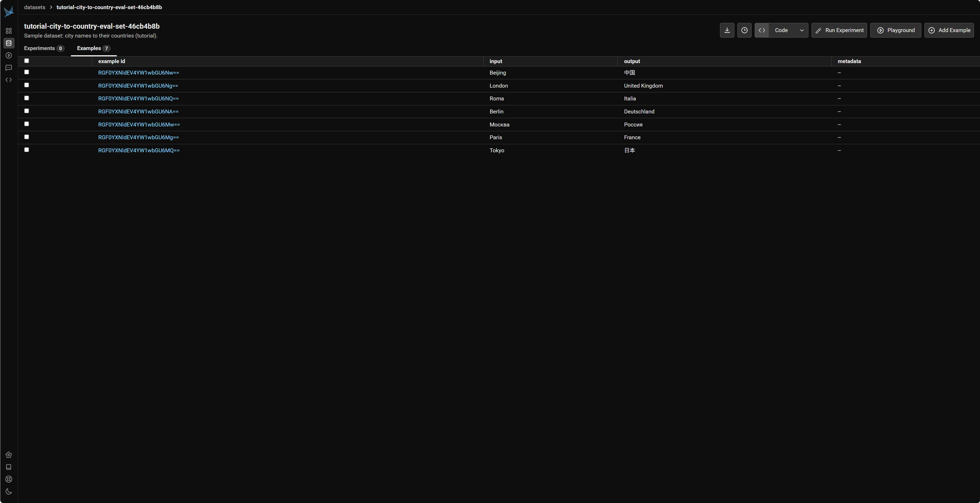Select the checkbox for the Beijing row
The width and height of the screenshot is (980, 503).
tap(27, 72)
